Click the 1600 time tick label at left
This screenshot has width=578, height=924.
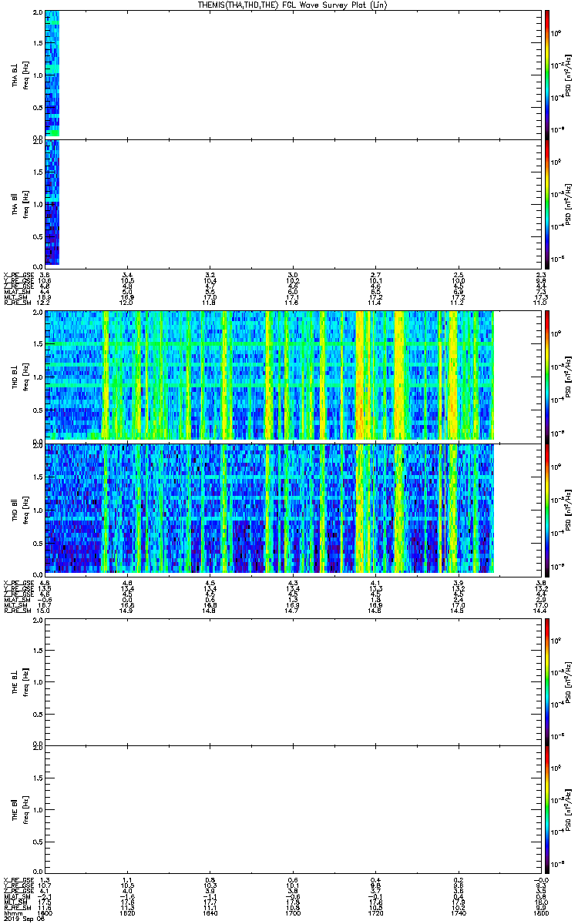coord(45,912)
